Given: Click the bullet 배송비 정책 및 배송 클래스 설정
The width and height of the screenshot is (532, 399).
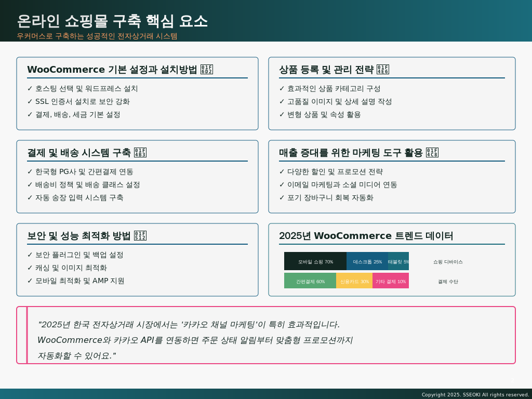Looking at the screenshot, I should (x=84, y=184).
